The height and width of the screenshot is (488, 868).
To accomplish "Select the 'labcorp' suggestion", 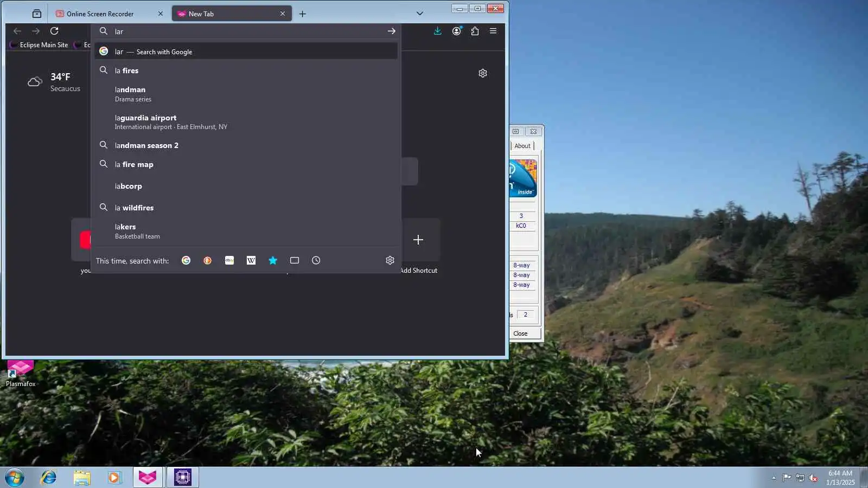I will click(246, 186).
